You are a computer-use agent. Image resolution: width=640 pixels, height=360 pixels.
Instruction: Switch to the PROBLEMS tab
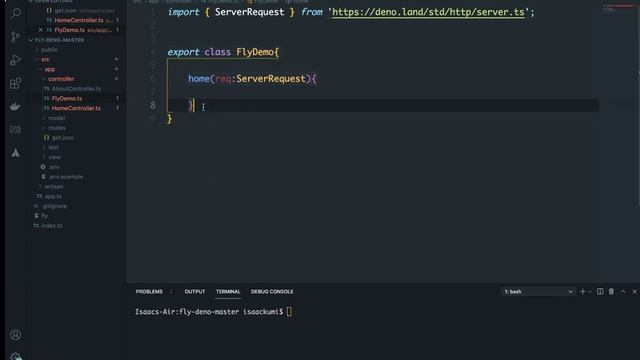coord(149,291)
